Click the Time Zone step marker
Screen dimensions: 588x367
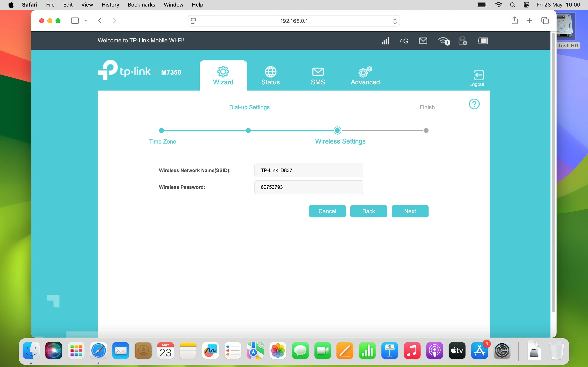[x=161, y=130]
